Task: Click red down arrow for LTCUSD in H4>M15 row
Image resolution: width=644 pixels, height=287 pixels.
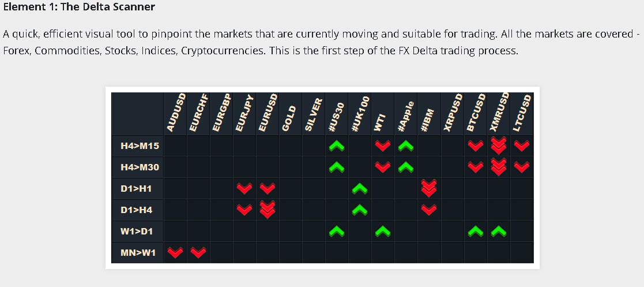Action: 522,146
